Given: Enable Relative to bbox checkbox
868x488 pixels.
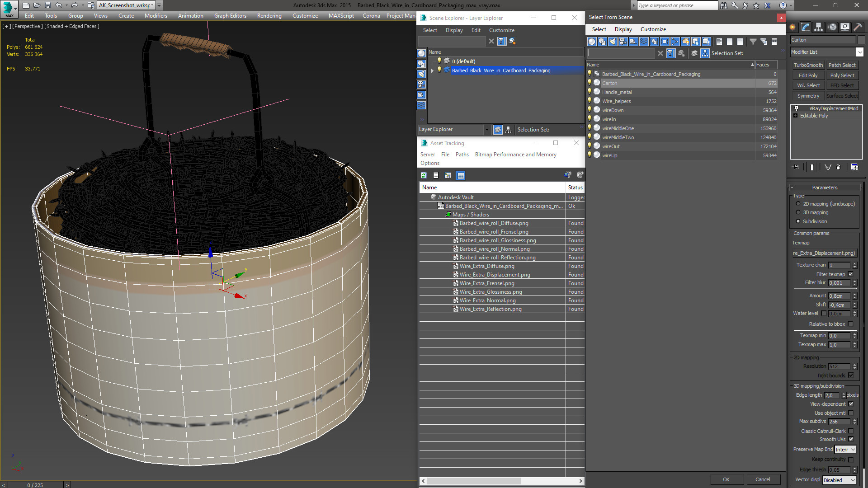Looking at the screenshot, I should (x=850, y=324).
